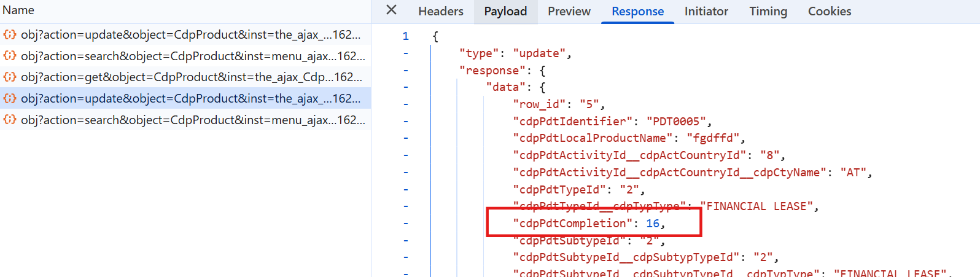
Task: Open the Cookies tab
Action: point(829,12)
